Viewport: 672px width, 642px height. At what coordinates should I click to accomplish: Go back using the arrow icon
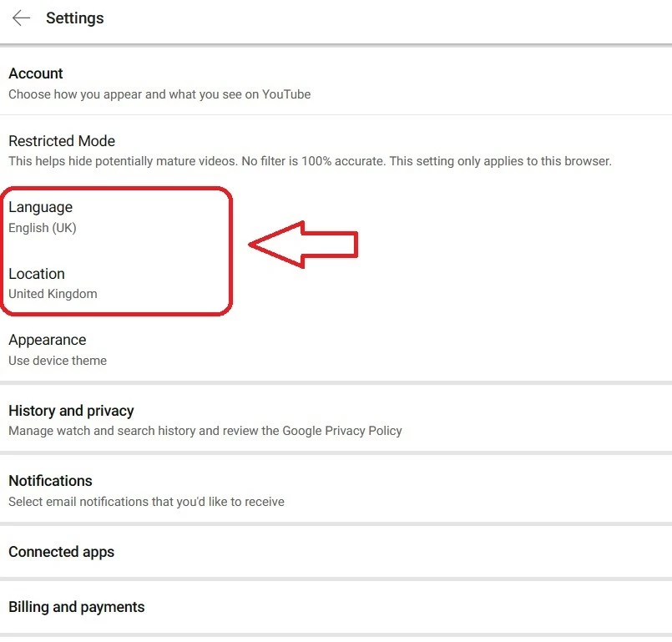pyautogui.click(x=21, y=18)
